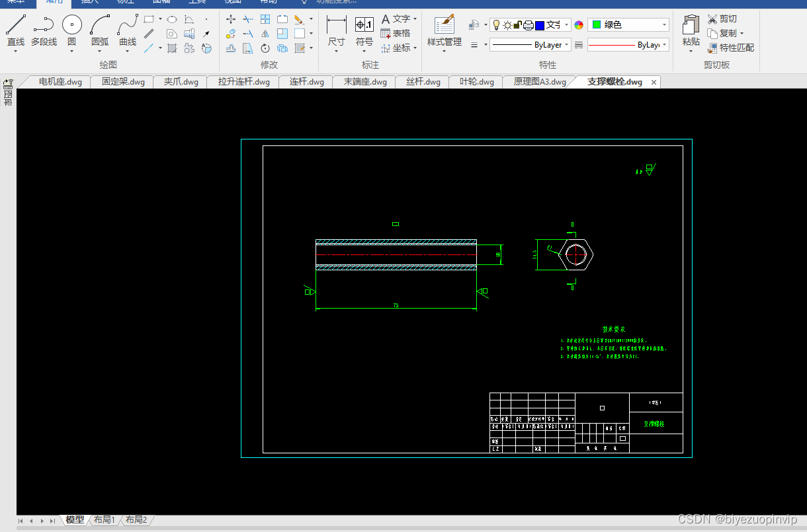Click the 技术要求 heading in drawing
The image size is (807, 532).
[x=613, y=329]
